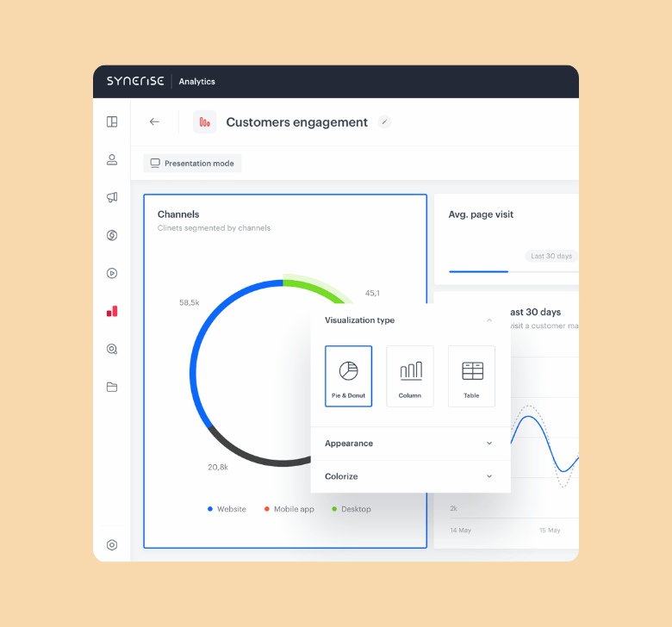Expand the Appearance section
The width and height of the screenshot is (672, 627).
tap(489, 444)
